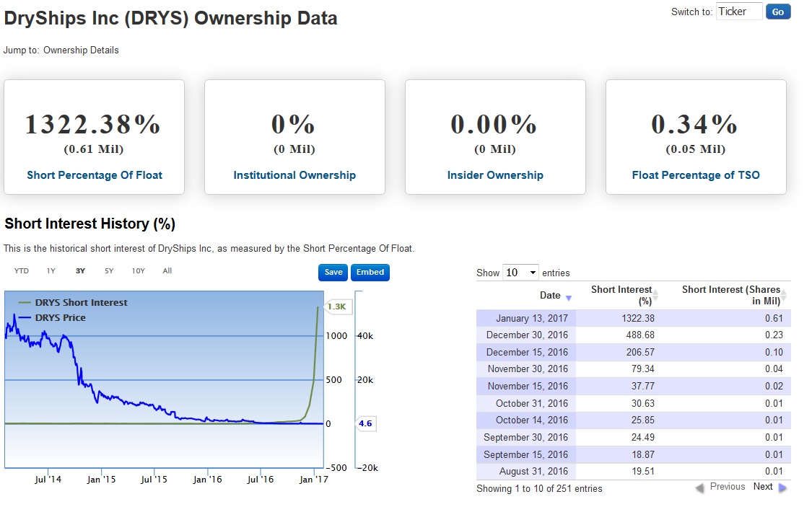Select the YTD chart range
The width and height of the screenshot is (812, 507).
[x=22, y=270]
